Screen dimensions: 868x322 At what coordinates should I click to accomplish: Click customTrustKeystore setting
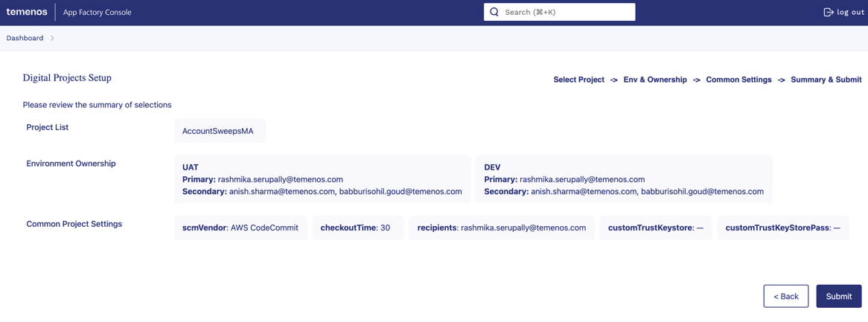point(655,228)
